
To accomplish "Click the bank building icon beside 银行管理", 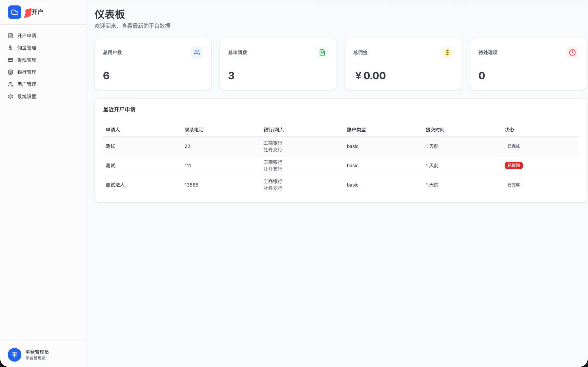I will 11,72.
